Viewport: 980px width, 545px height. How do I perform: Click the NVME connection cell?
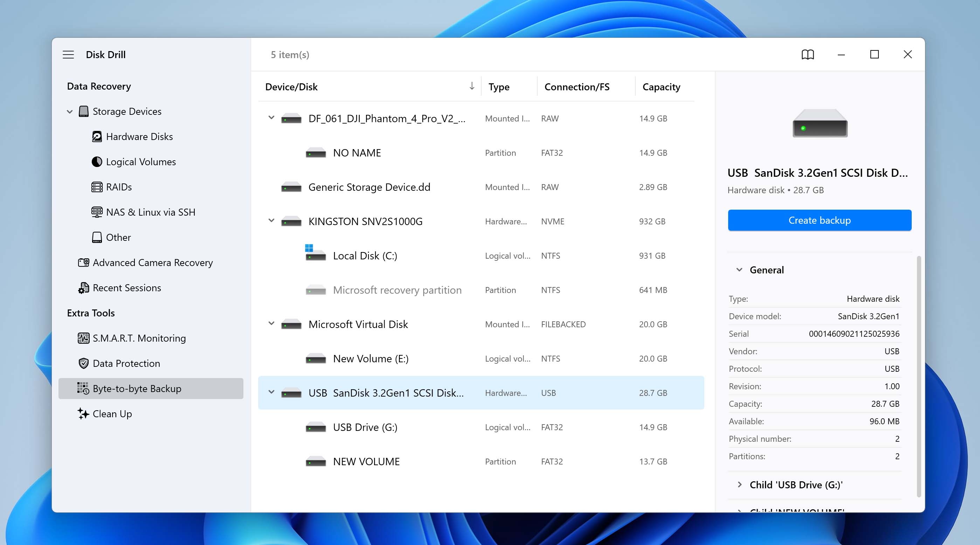[x=552, y=221]
